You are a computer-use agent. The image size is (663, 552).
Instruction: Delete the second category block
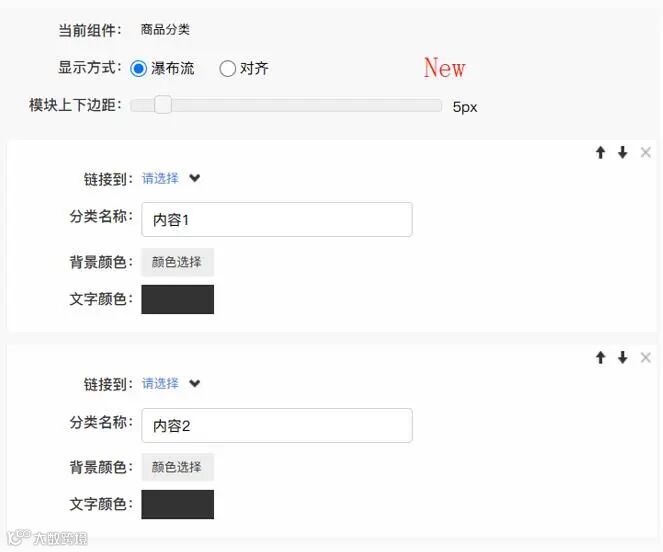645,358
